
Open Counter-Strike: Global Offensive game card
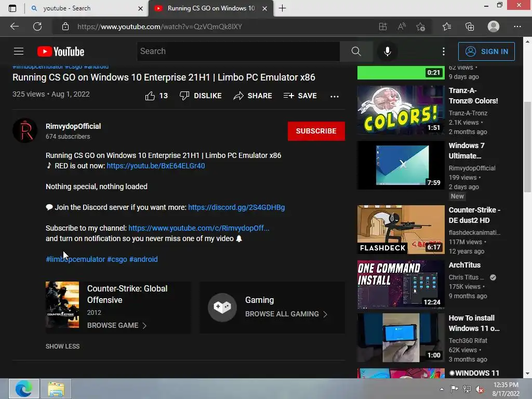[x=118, y=307]
